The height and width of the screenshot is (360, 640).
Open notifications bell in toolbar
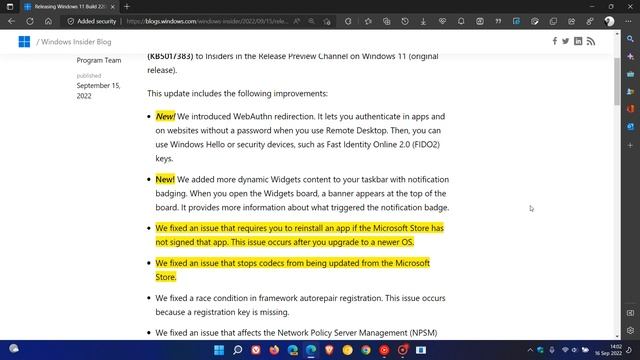pyautogui.click(x=461, y=21)
